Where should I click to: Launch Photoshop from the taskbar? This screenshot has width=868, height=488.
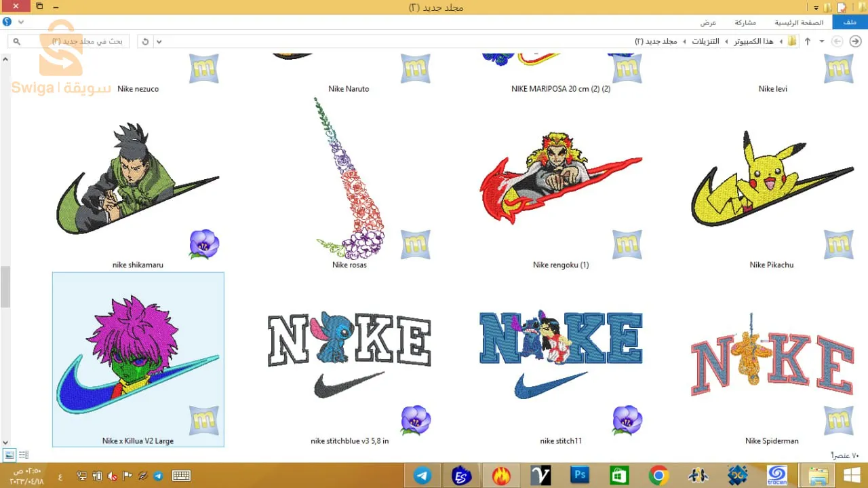[x=580, y=476]
